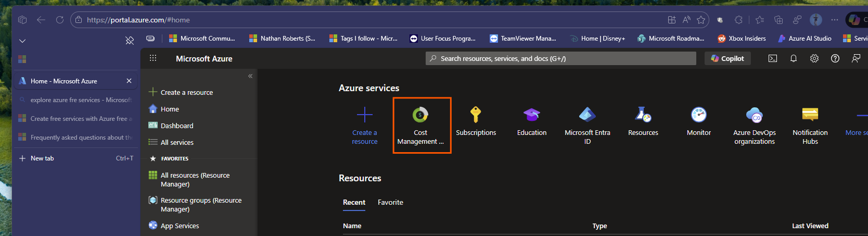Sort resources by Type column header
This screenshot has height=236, width=868.
599,226
